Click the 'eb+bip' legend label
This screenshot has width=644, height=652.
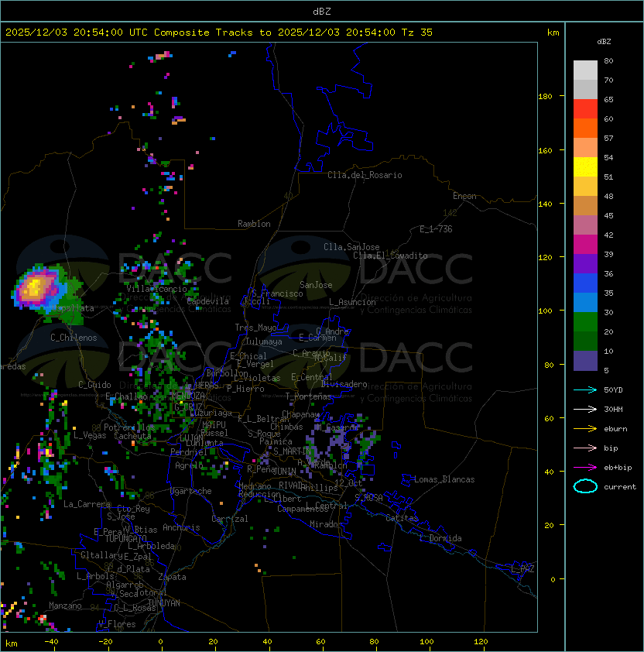click(618, 468)
